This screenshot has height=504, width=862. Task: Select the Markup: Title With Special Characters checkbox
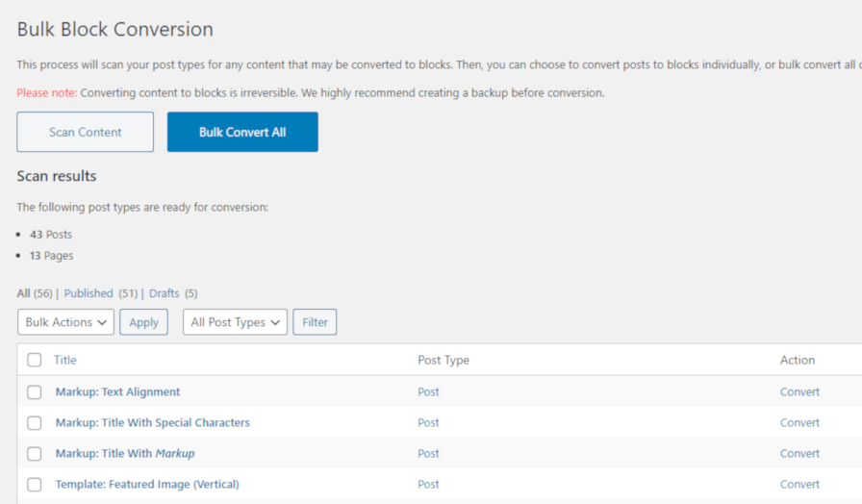(x=35, y=423)
